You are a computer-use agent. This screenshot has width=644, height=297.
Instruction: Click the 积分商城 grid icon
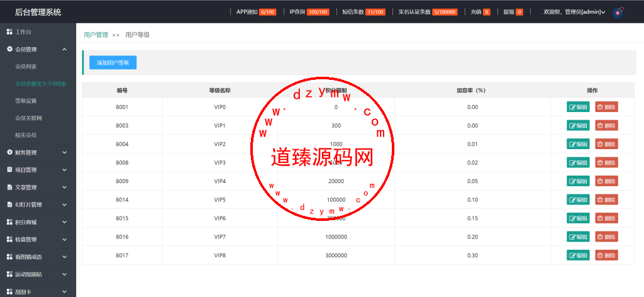[10, 222]
